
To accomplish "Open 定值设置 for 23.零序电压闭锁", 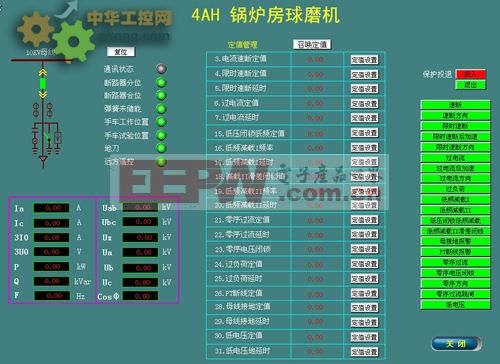I will (x=364, y=249).
